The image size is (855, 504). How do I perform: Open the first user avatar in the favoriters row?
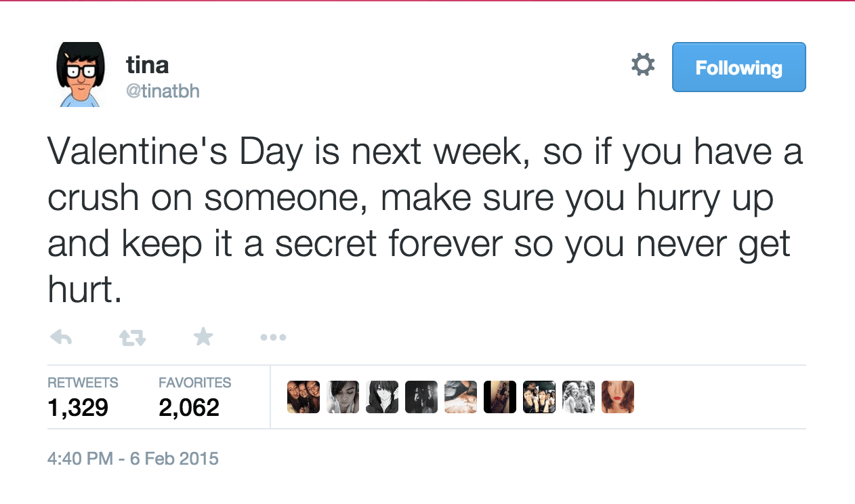304,397
